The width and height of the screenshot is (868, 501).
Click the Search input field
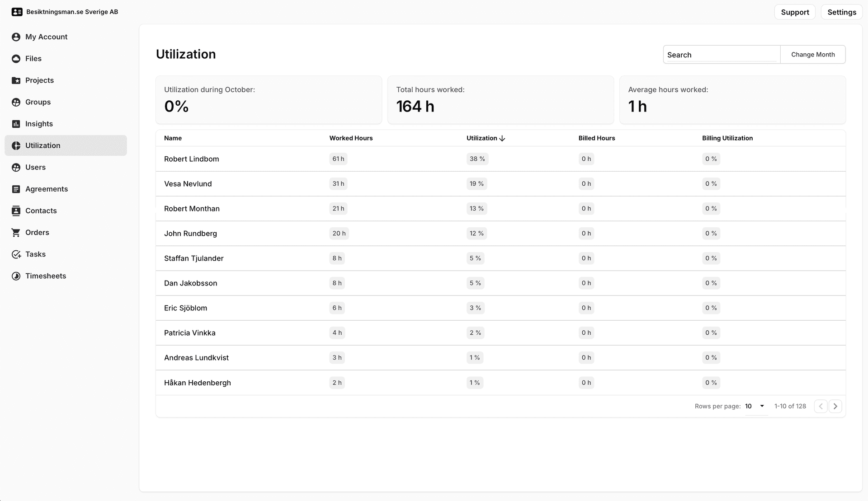pyautogui.click(x=722, y=54)
